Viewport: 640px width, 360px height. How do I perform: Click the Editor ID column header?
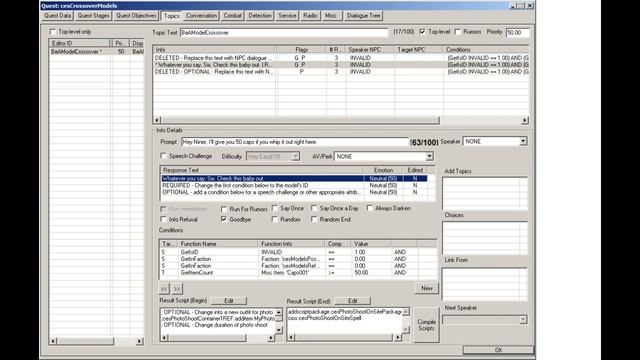80,43
